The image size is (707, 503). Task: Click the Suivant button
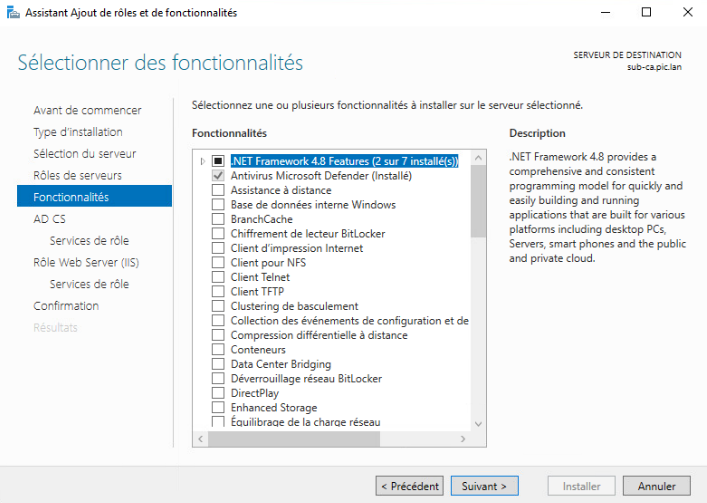(x=485, y=486)
